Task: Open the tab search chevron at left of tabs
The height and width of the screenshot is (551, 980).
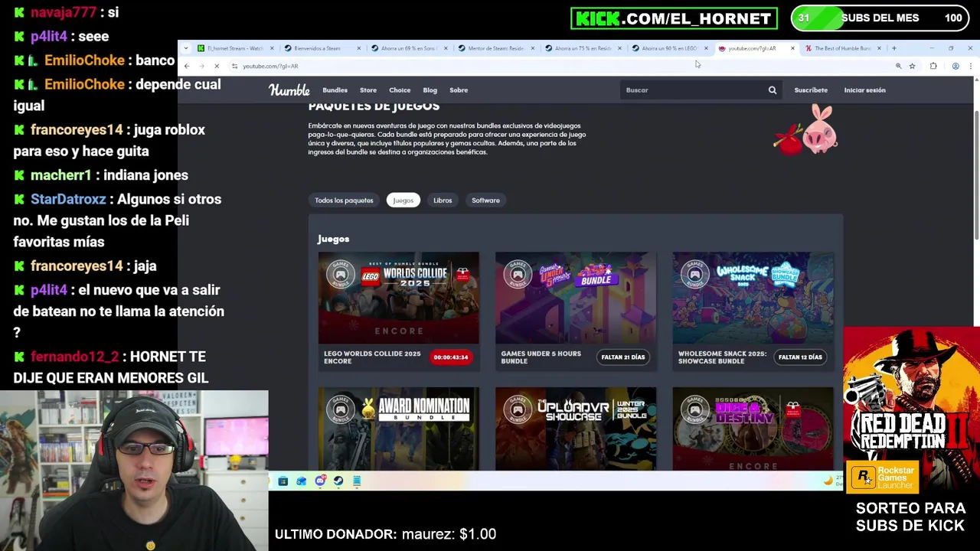Action: click(x=186, y=48)
